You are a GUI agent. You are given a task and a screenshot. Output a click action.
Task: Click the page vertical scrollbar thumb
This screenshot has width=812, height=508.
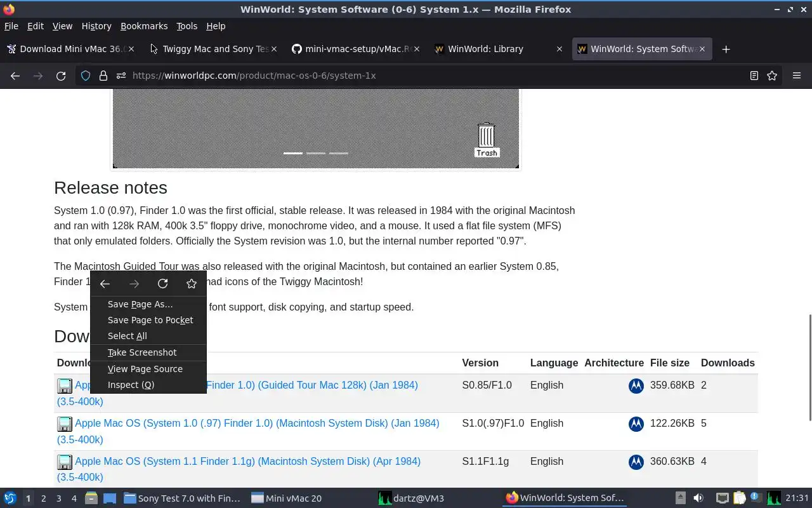(809, 367)
